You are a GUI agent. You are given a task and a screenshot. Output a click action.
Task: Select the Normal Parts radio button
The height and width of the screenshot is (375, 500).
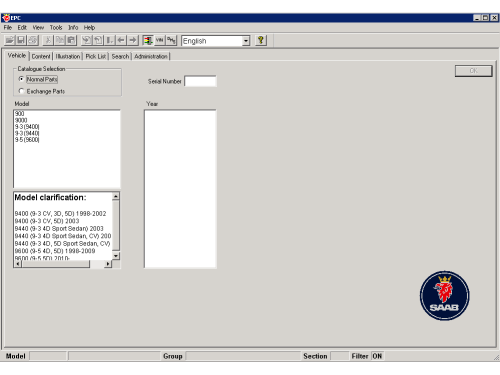(22, 79)
